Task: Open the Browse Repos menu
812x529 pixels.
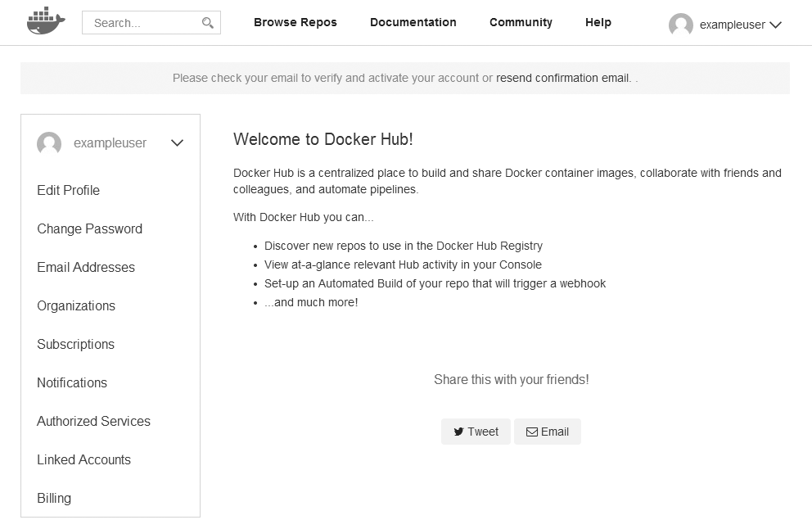Action: tap(295, 22)
